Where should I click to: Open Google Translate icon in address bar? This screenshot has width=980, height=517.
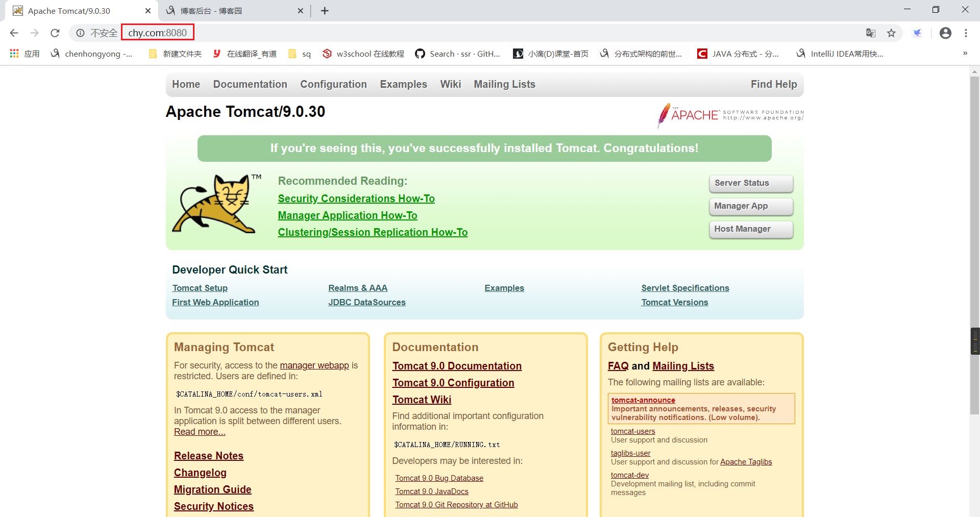(871, 33)
